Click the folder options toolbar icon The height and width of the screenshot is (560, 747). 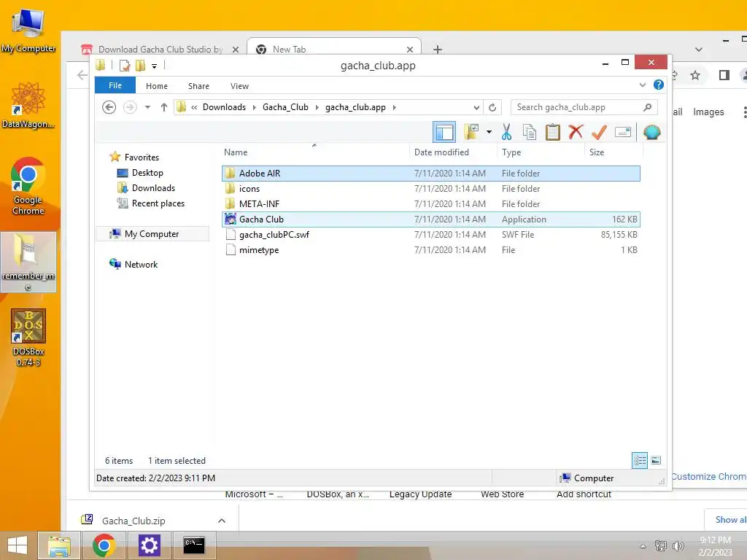click(472, 132)
